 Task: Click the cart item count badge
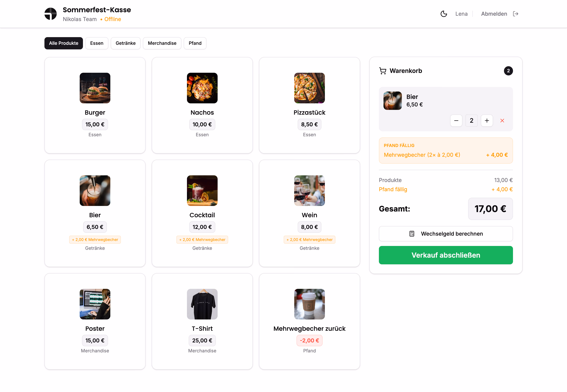click(508, 71)
